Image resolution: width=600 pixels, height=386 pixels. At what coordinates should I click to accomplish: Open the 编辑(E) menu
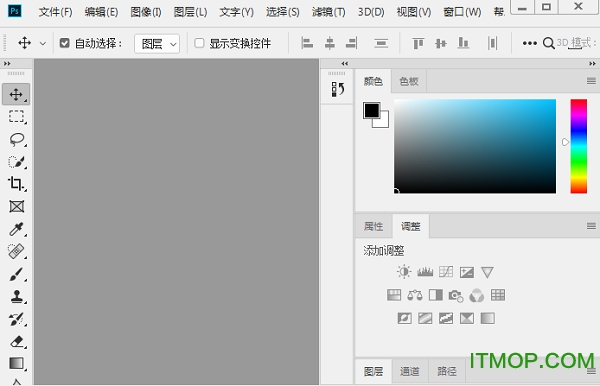coord(101,12)
